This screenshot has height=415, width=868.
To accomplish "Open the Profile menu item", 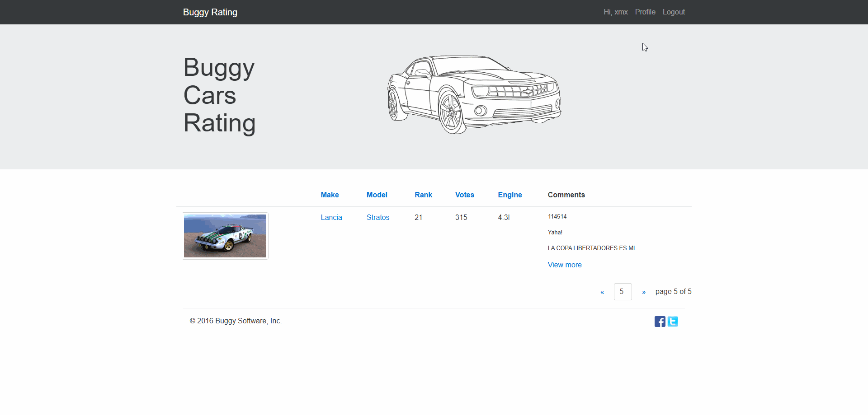I will pyautogui.click(x=645, y=12).
